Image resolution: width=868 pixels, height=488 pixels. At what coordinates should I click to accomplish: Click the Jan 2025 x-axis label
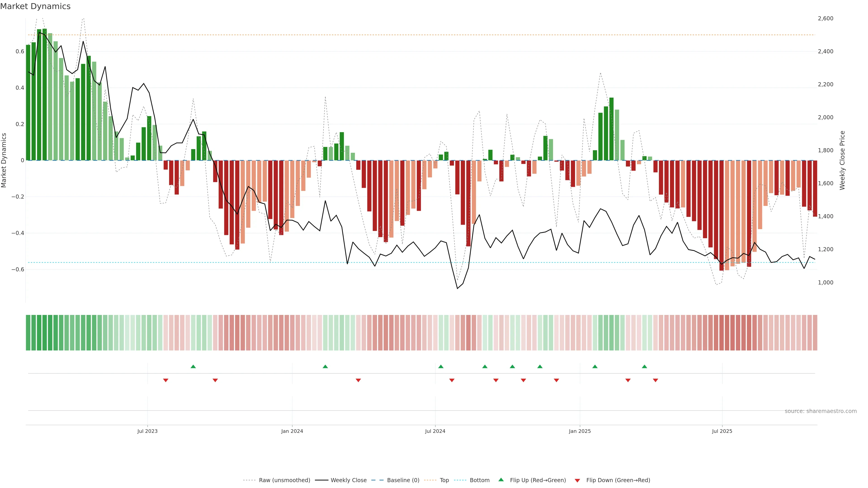(580, 431)
